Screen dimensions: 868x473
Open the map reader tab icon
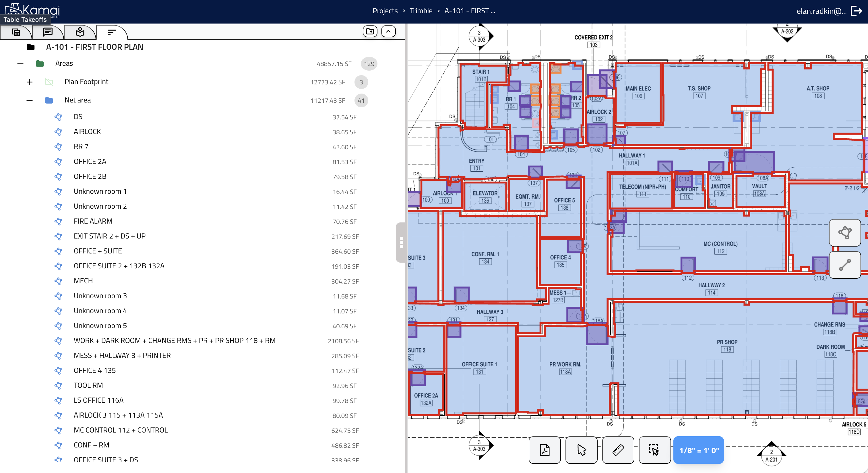coord(80,32)
